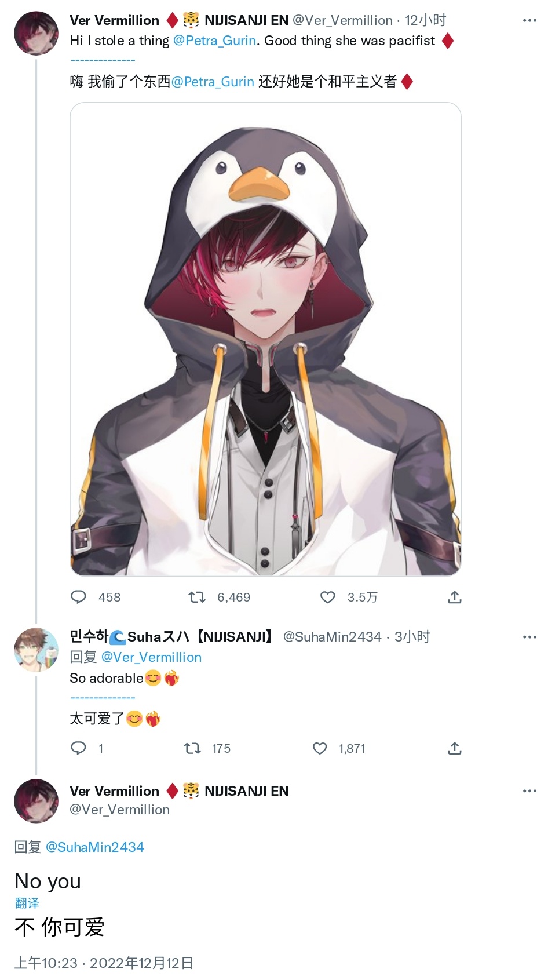The width and height of the screenshot is (548, 980).
Task: Like Suha's tweet with 1,871 likes
Action: tap(320, 748)
